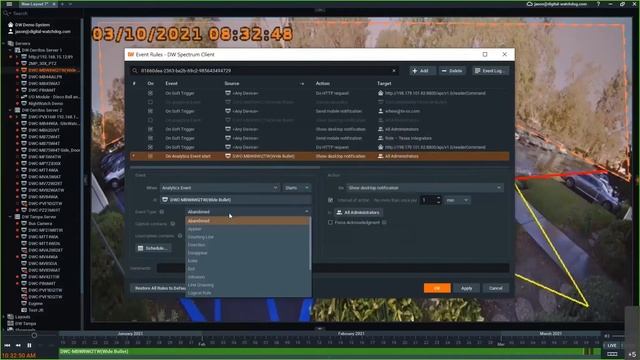Collapse the Servers tree node

coord(4,43)
